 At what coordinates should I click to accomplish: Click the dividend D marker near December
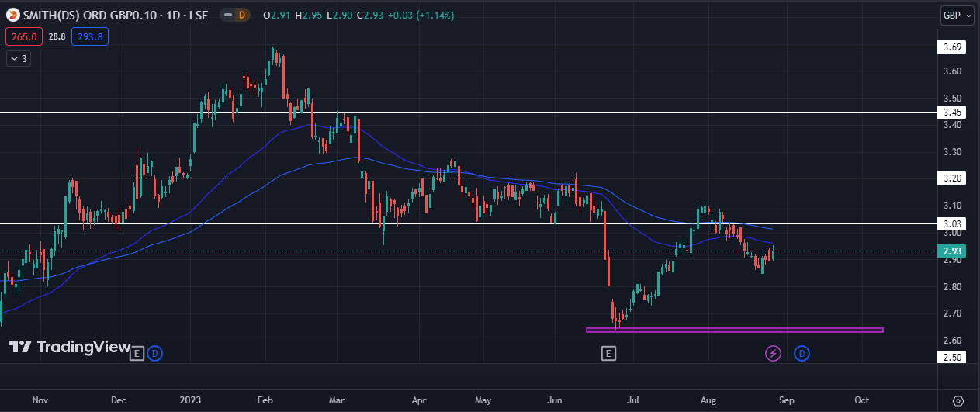[x=155, y=354]
